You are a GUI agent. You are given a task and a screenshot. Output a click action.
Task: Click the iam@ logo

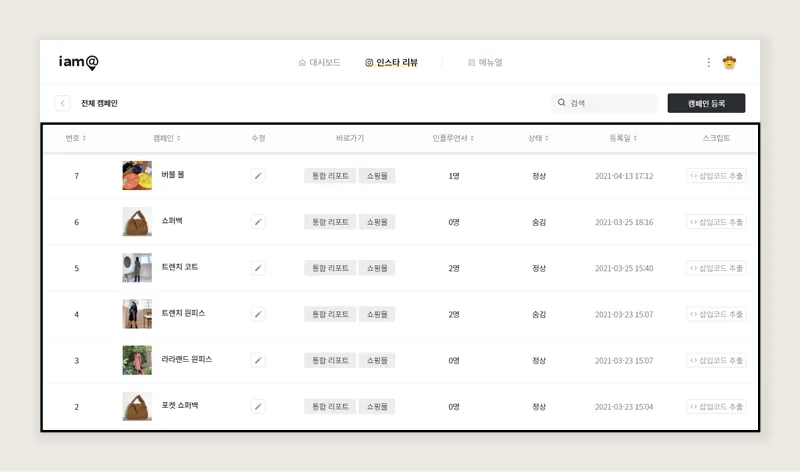[x=78, y=62]
